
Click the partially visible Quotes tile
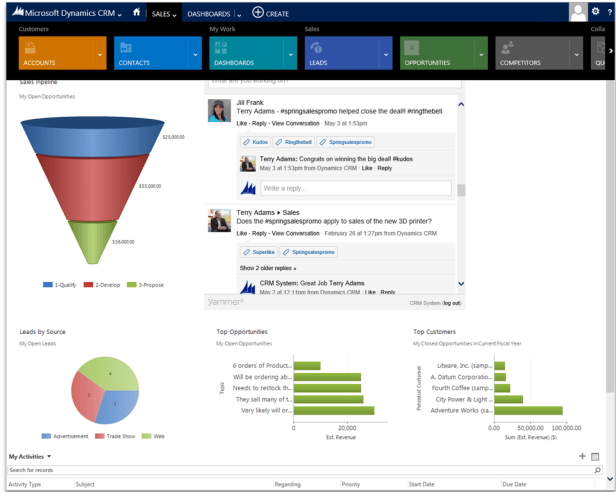pyautogui.click(x=598, y=53)
